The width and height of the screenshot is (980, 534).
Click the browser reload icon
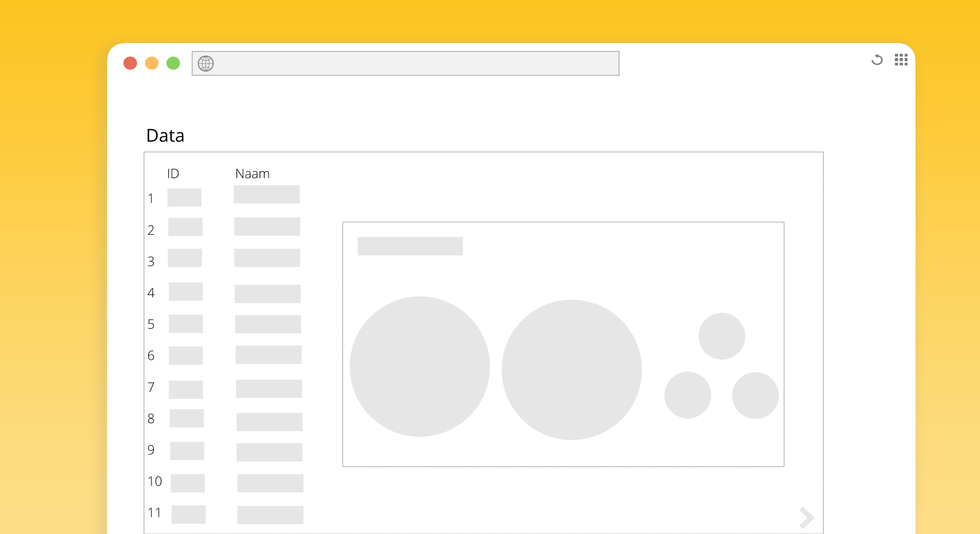[x=877, y=60]
